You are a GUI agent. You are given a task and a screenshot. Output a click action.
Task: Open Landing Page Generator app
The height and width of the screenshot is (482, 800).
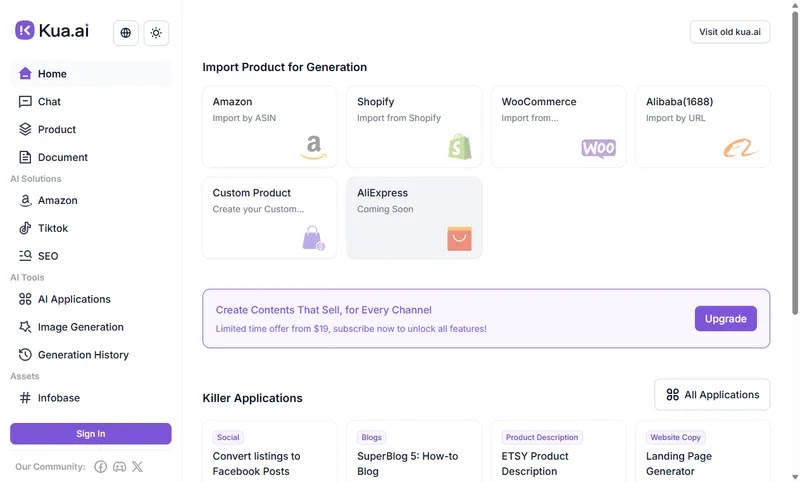pyautogui.click(x=679, y=464)
